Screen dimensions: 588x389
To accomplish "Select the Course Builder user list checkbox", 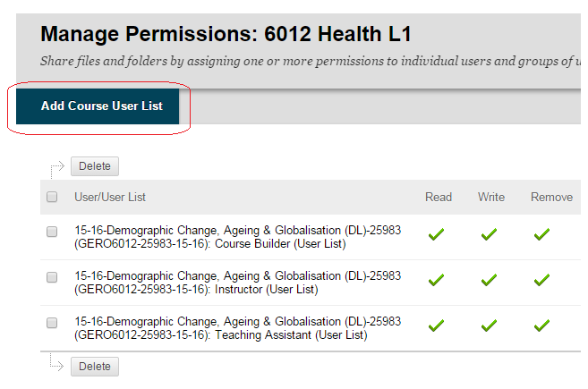I will coord(52,232).
